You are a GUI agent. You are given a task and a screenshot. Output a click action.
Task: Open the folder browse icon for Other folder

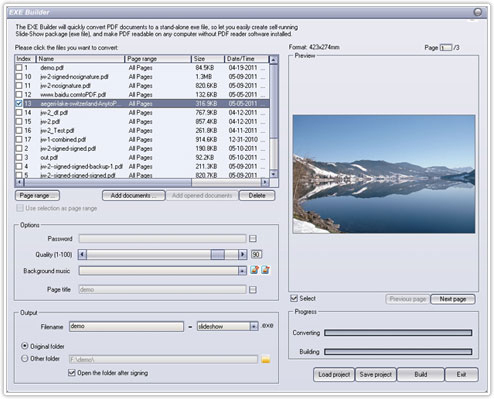click(266, 359)
